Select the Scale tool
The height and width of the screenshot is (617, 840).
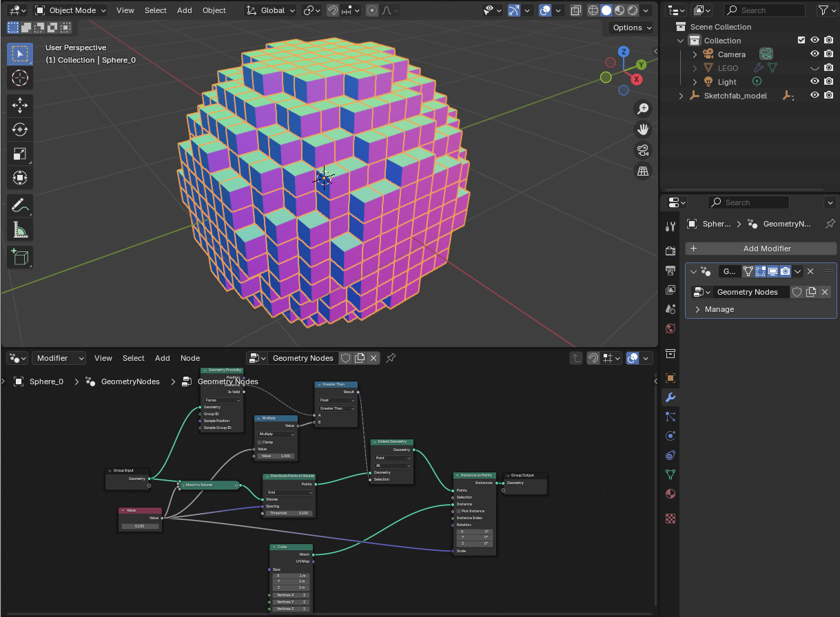(x=20, y=154)
